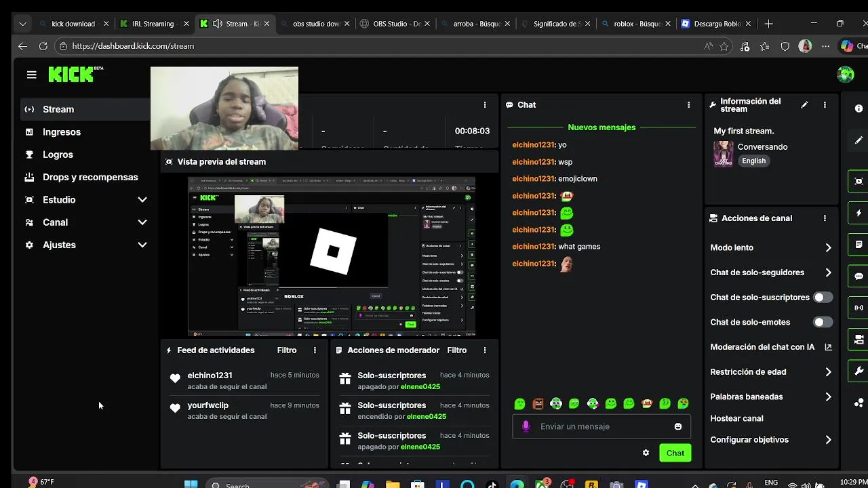868x488 pixels.
Task: Toggle the moderator actions widget icon
Action: click(859, 245)
